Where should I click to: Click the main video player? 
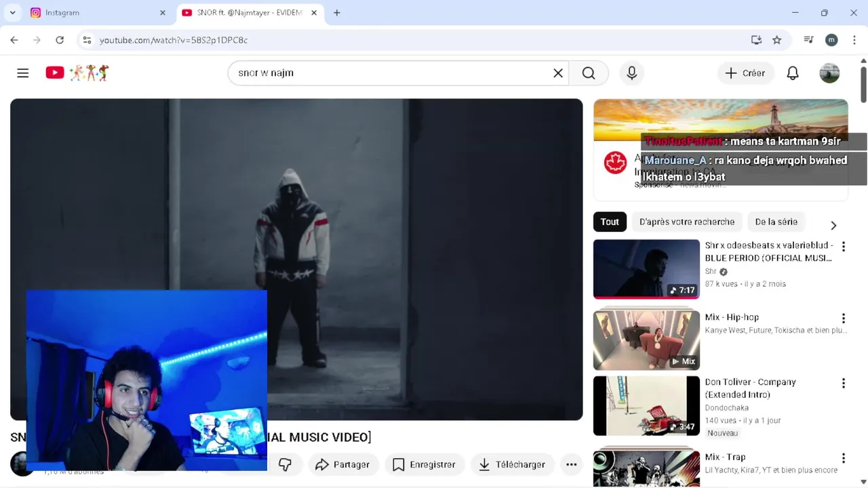pyautogui.click(x=296, y=260)
